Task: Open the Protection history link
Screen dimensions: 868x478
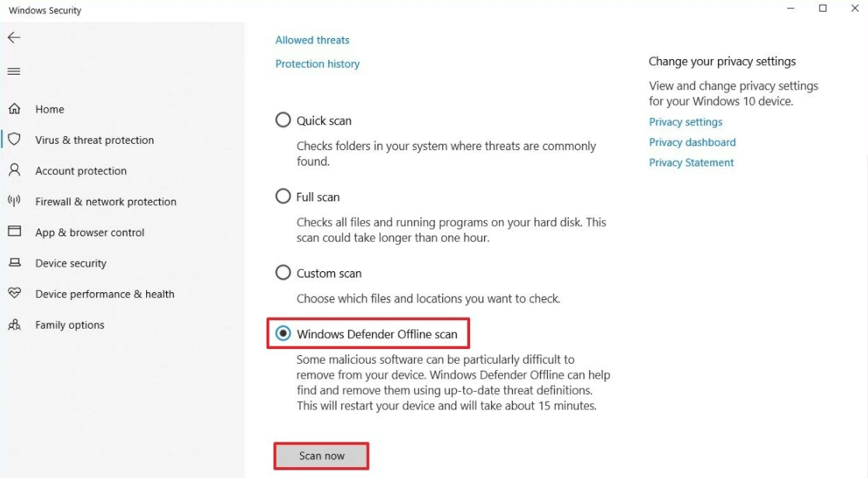Action: [x=317, y=64]
